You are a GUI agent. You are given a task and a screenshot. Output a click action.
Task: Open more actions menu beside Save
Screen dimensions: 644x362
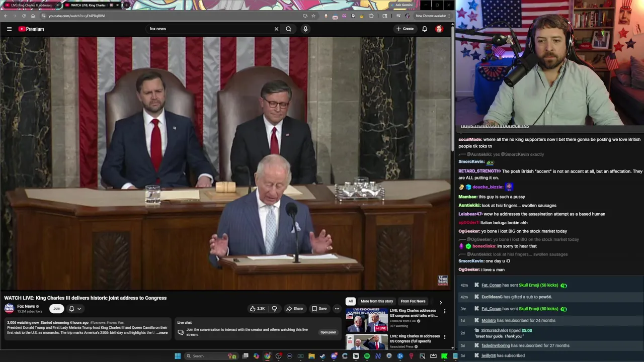[337, 309]
